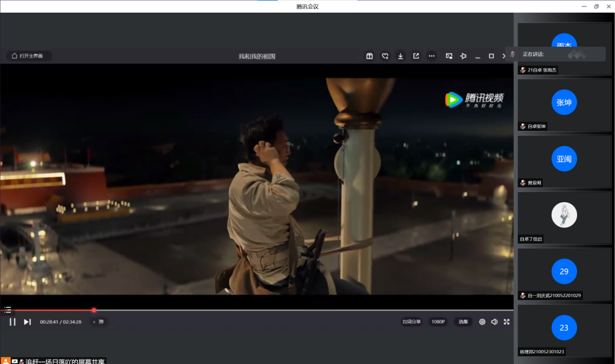Skip to the next episode

[27, 322]
